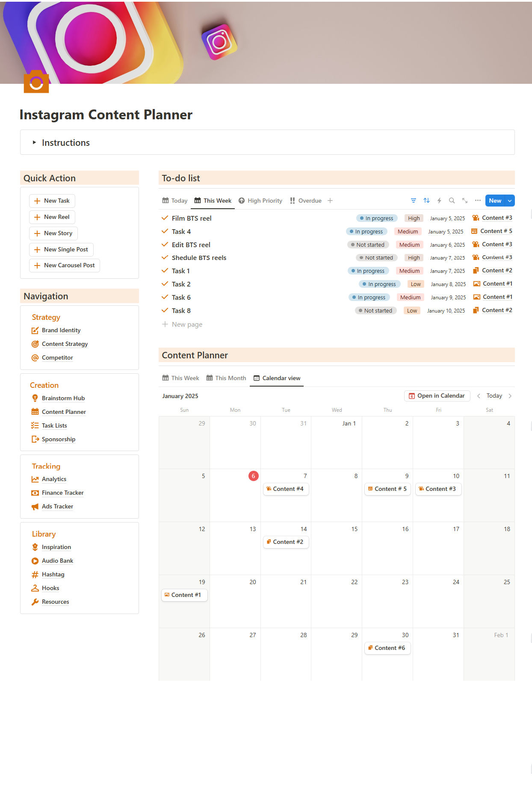This screenshot has height=809, width=532.
Task: Go to next month with right chevron
Action: pyautogui.click(x=510, y=396)
